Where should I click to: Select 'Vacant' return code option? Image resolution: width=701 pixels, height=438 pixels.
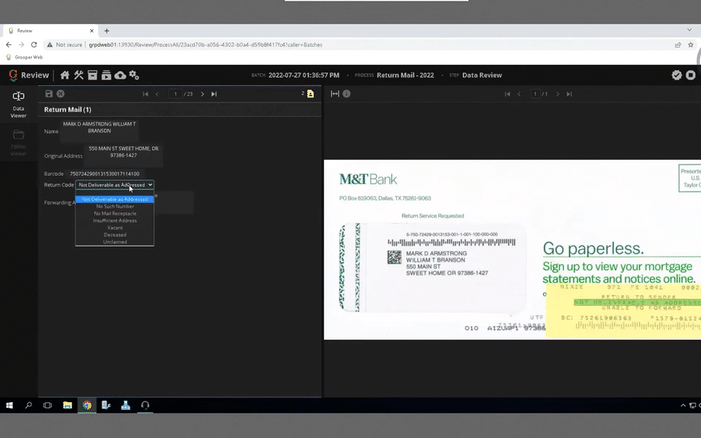coord(115,228)
